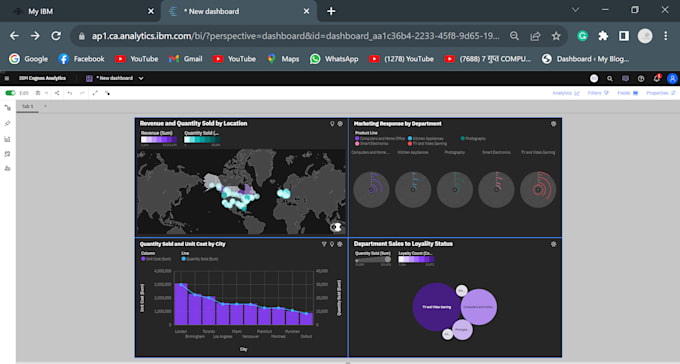Select the TV and Video Gaming bubble
This screenshot has height=364, width=680.
(x=437, y=307)
